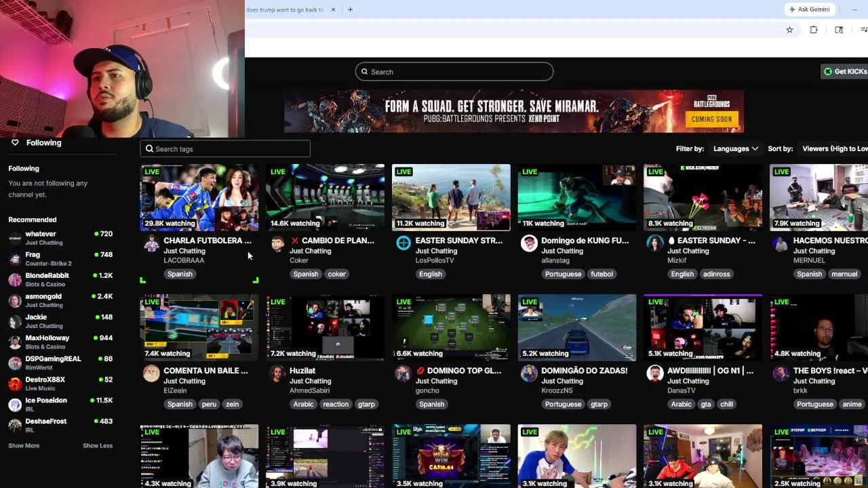Open the Viewers sort order dropdown
Image resolution: width=868 pixels, height=488 pixels.
[835, 148]
